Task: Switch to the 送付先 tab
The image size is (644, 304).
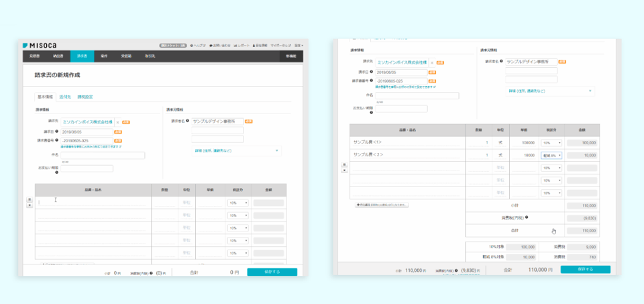Action: [x=65, y=97]
